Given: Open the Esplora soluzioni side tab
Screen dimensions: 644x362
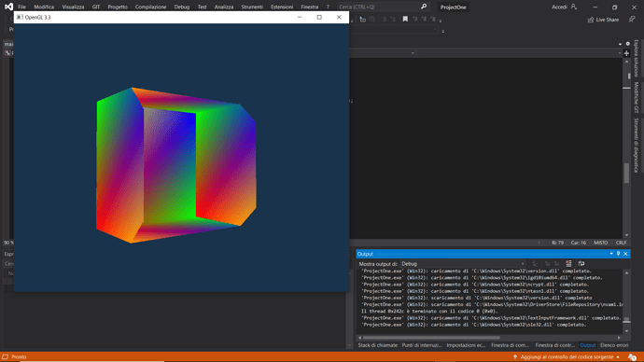Looking at the screenshot, I should 637,58.
